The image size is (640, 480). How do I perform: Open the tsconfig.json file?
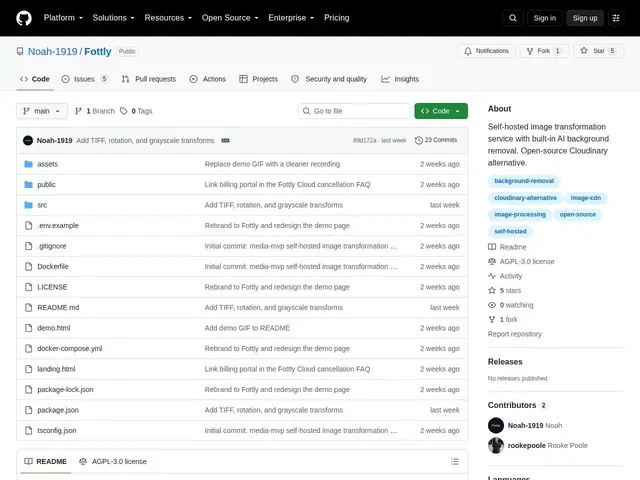[56, 430]
